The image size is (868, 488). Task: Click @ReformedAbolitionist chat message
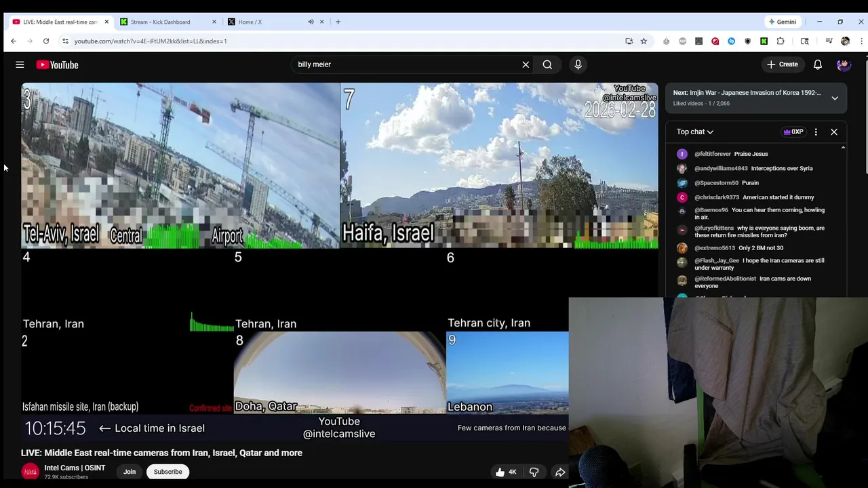[753, 282]
